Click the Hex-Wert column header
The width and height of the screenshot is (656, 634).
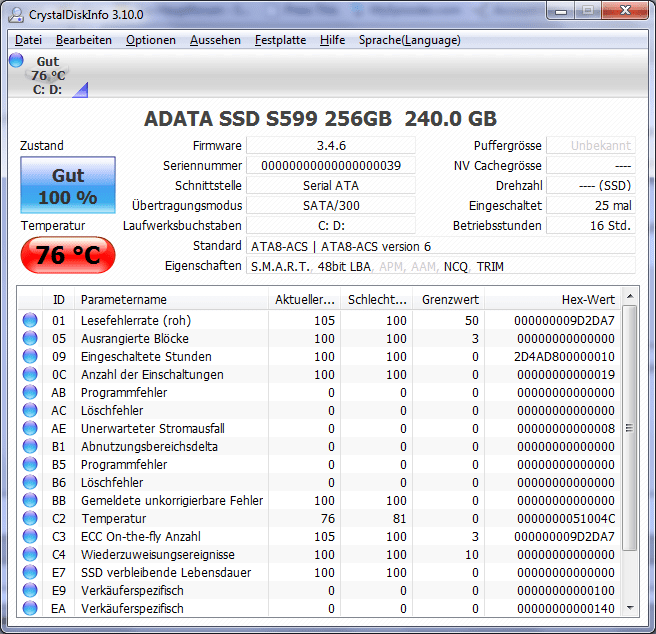pyautogui.click(x=552, y=300)
